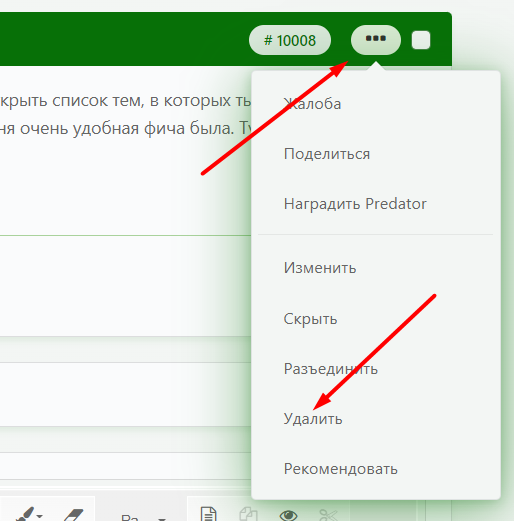Select the brush color tool icon
This screenshot has height=521, width=514.
click(25, 514)
